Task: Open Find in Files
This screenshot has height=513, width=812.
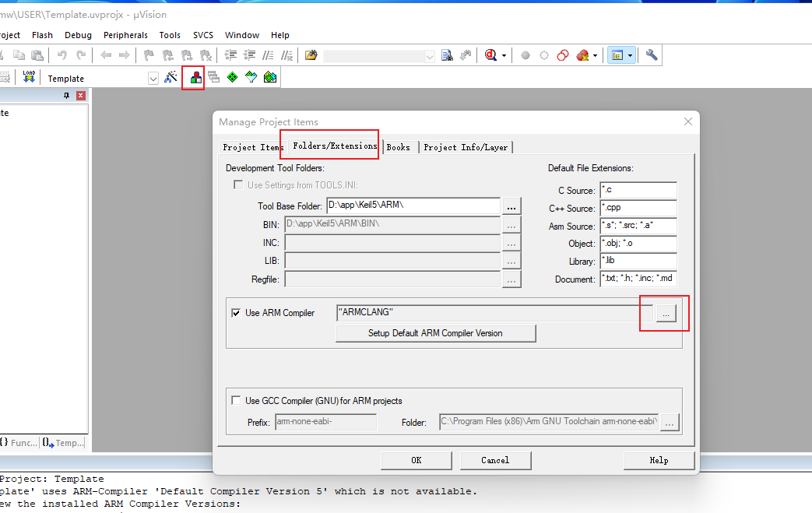Action: (311, 54)
